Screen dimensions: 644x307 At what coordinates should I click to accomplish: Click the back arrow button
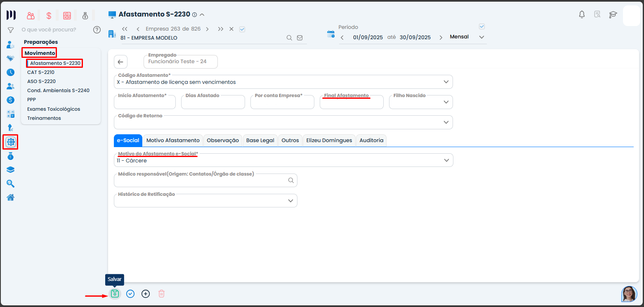tap(120, 62)
